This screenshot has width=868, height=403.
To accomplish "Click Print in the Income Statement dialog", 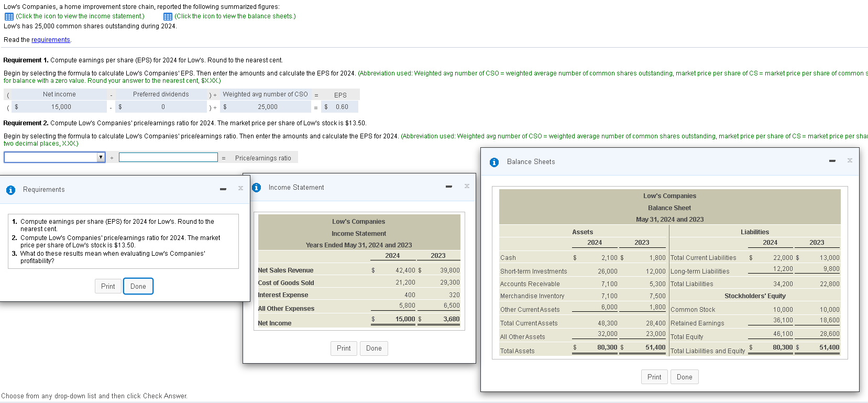I will point(344,348).
